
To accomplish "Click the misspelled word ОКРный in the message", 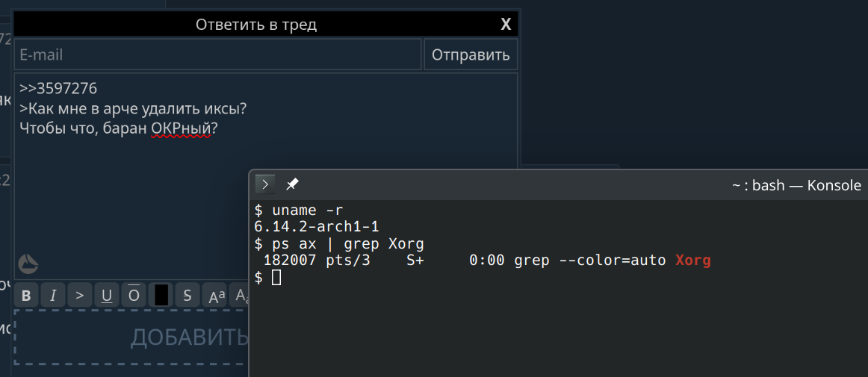I will 181,128.
